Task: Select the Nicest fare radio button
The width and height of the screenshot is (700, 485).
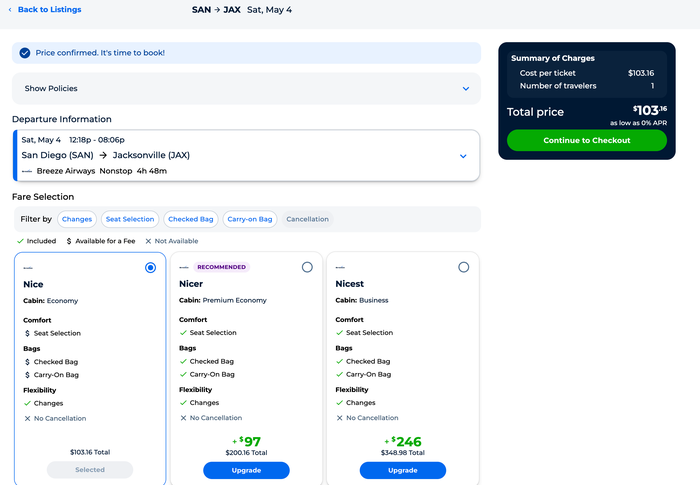Action: pyautogui.click(x=464, y=267)
